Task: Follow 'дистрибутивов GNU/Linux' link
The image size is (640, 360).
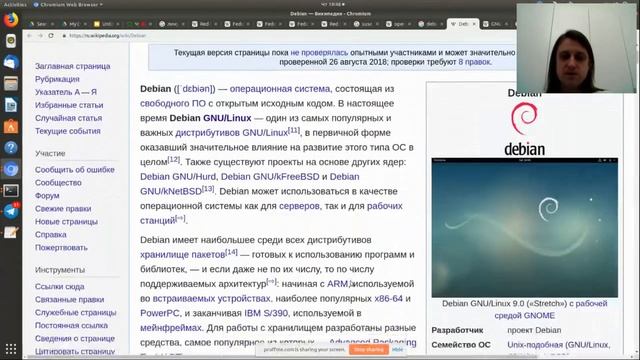Action: [231, 133]
